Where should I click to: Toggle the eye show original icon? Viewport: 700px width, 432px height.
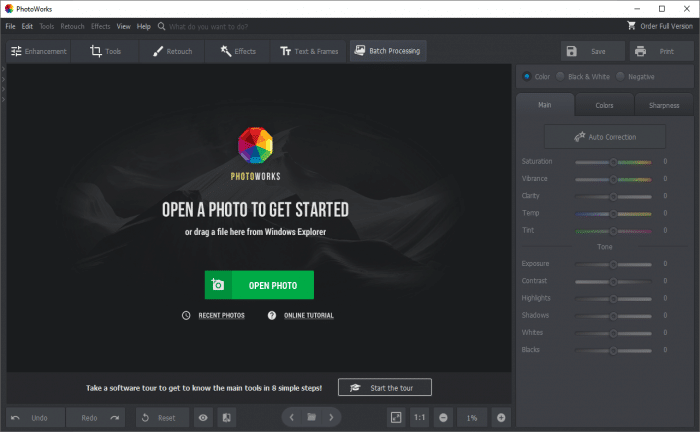coord(202,417)
